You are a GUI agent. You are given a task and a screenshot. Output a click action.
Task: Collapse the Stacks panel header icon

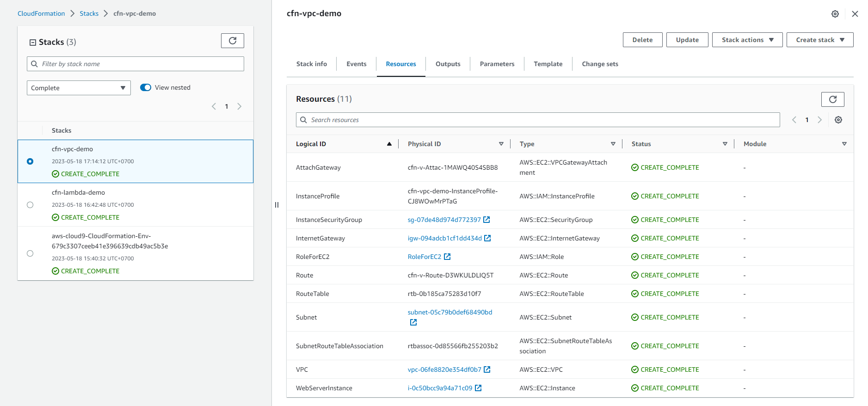pyautogui.click(x=33, y=43)
